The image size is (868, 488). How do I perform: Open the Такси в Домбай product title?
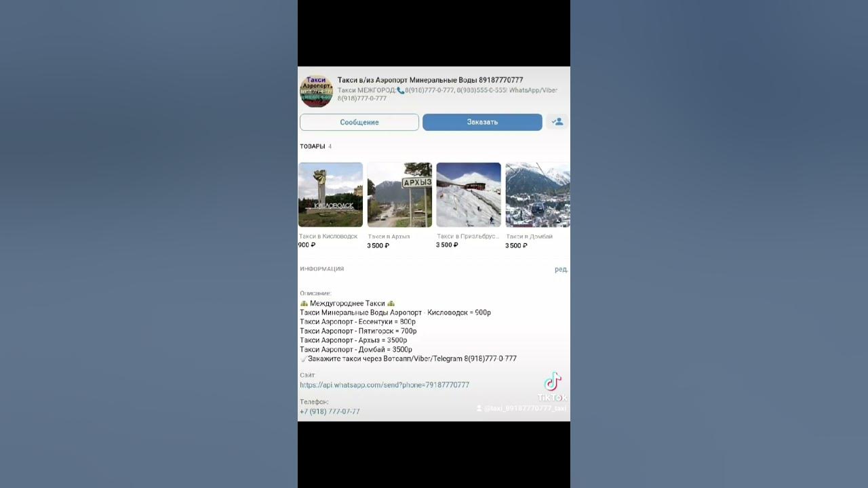pyautogui.click(x=530, y=237)
